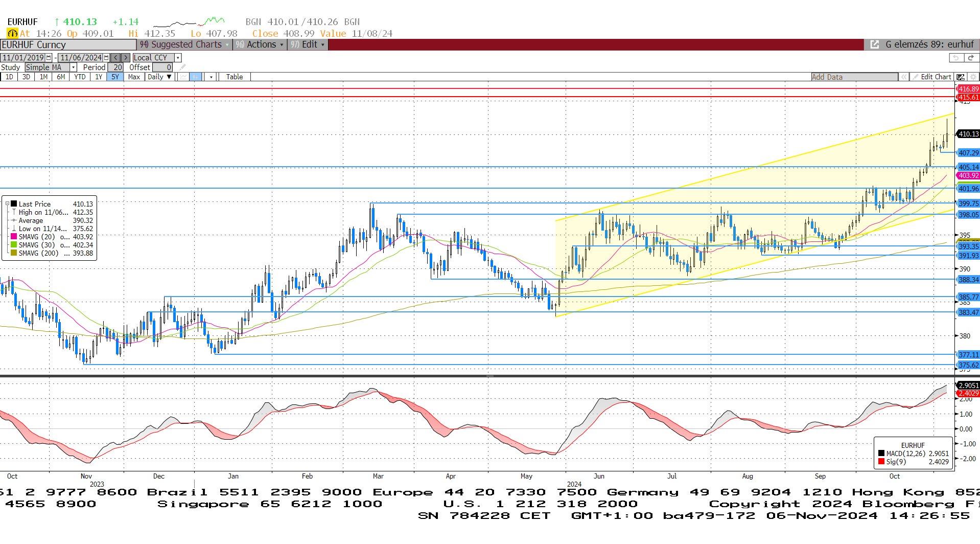Click 407.29 blue level label
The height and width of the screenshot is (544, 980).
point(968,153)
